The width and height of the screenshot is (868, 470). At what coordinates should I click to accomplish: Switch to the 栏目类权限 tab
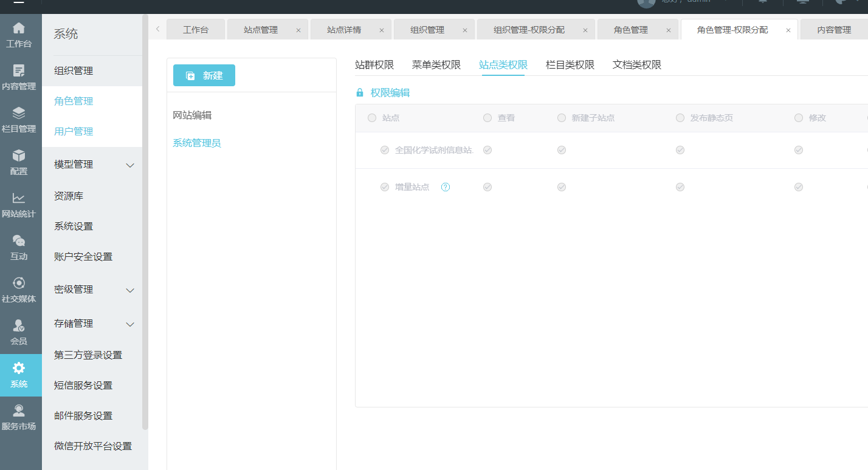[570, 65]
